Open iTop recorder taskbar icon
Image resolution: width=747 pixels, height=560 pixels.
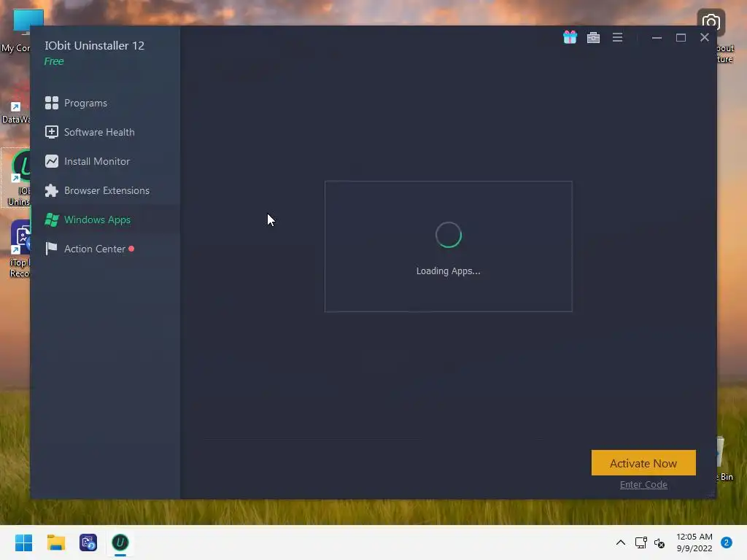[x=88, y=542]
